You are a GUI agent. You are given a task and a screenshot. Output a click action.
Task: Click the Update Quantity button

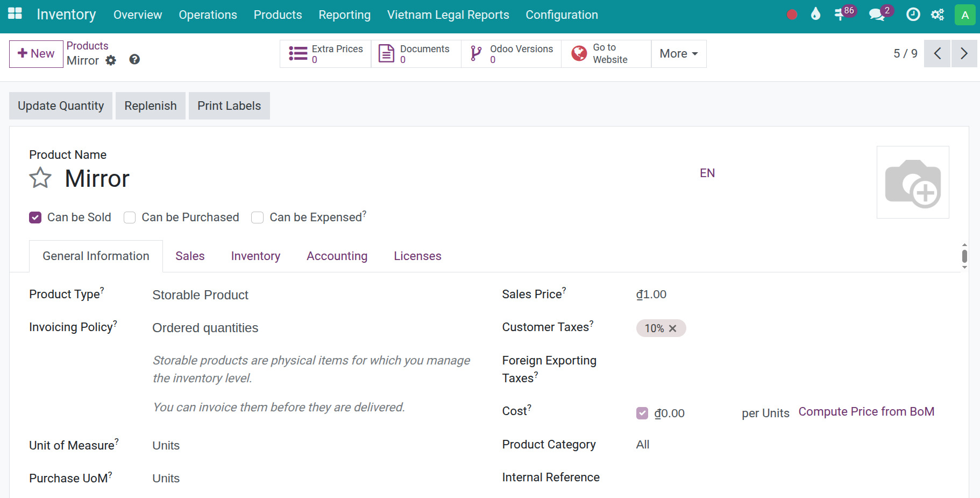point(61,106)
